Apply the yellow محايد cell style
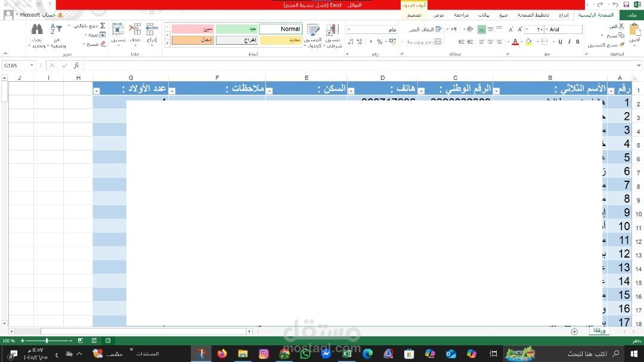This screenshot has height=362, width=644. click(x=281, y=41)
